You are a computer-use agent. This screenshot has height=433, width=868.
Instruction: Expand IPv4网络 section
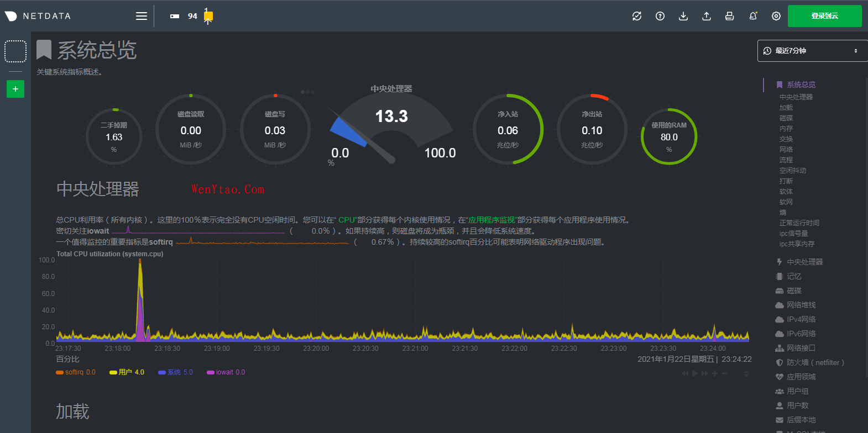796,319
